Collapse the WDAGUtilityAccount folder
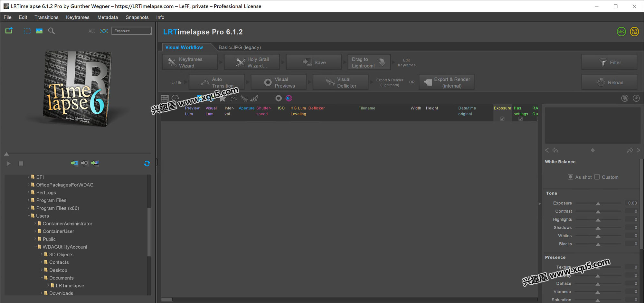This screenshot has width=644, height=303. (35, 247)
